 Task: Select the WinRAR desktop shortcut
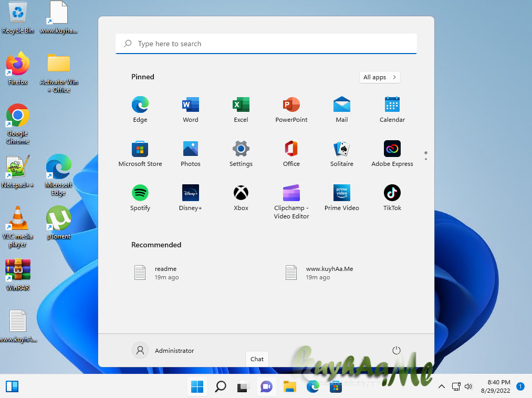pyautogui.click(x=18, y=275)
